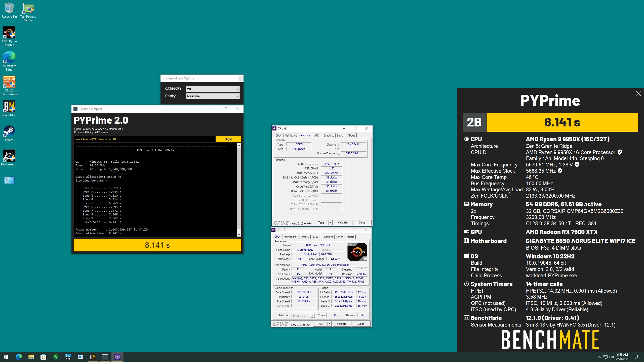This screenshot has width=644, height=362.
Task: Click Validate in Memory CPU-Z window
Action: [x=343, y=222]
